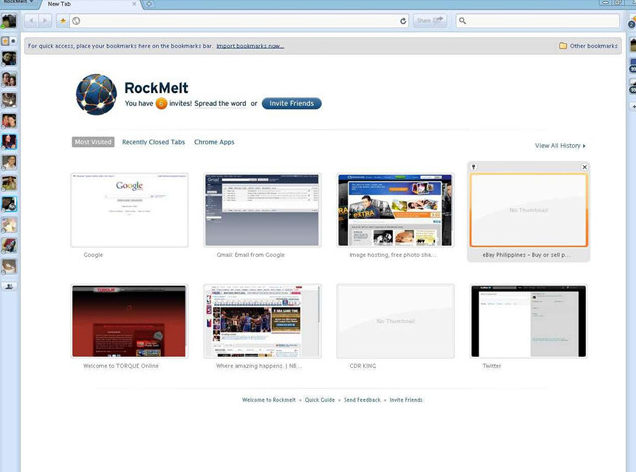
Task: Click Import bookmarks now link
Action: pos(250,46)
